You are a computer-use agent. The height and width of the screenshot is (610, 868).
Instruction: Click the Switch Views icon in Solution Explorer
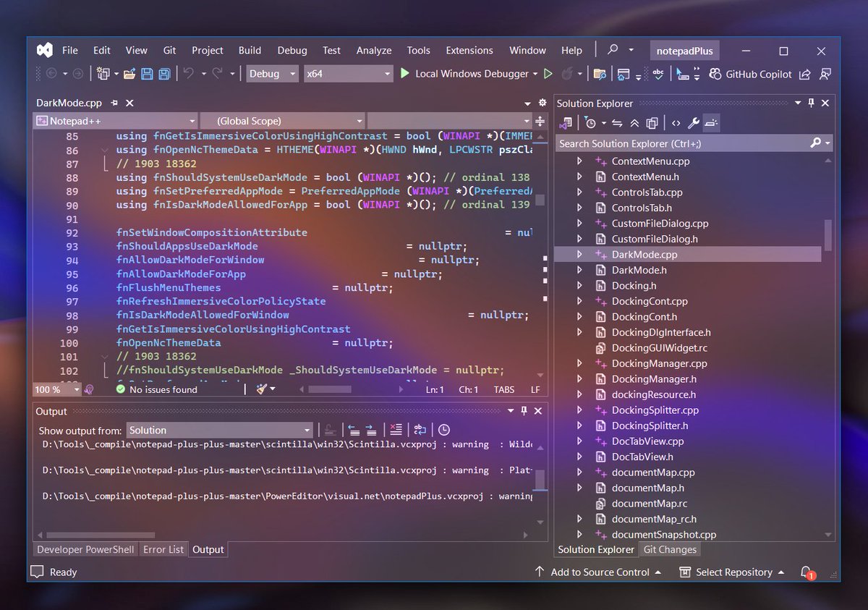click(x=566, y=123)
